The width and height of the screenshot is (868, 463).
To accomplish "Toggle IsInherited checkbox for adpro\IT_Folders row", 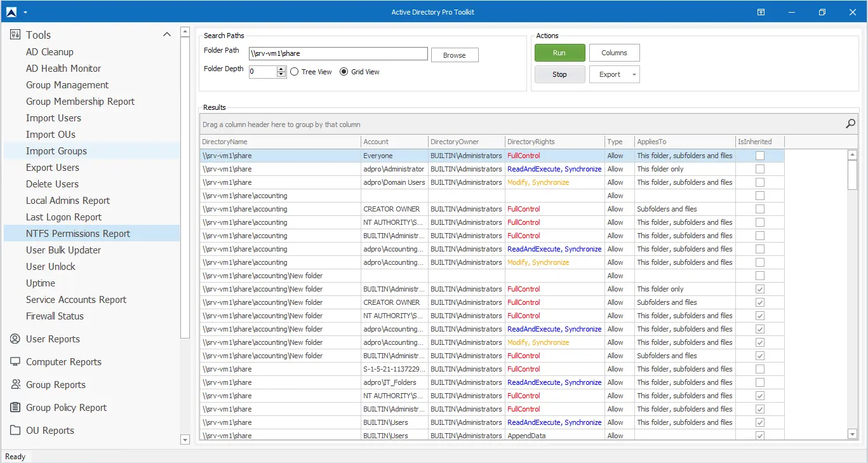I will pyautogui.click(x=759, y=382).
